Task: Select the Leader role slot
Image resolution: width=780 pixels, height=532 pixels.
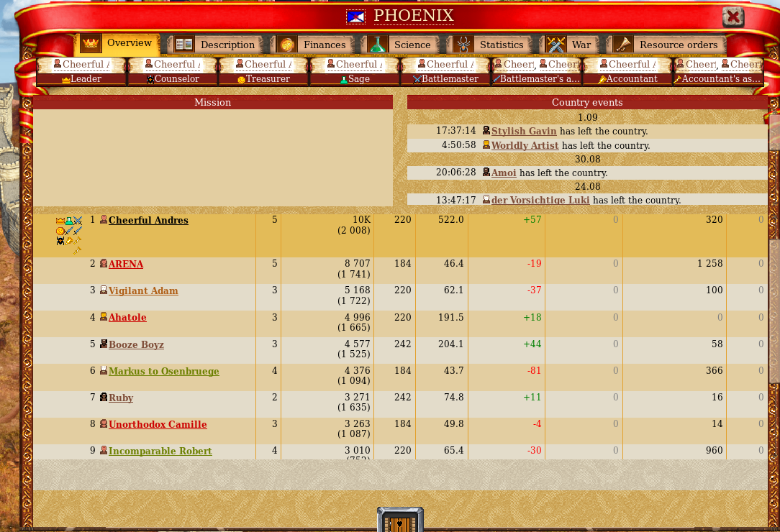Action: pyautogui.click(x=81, y=72)
